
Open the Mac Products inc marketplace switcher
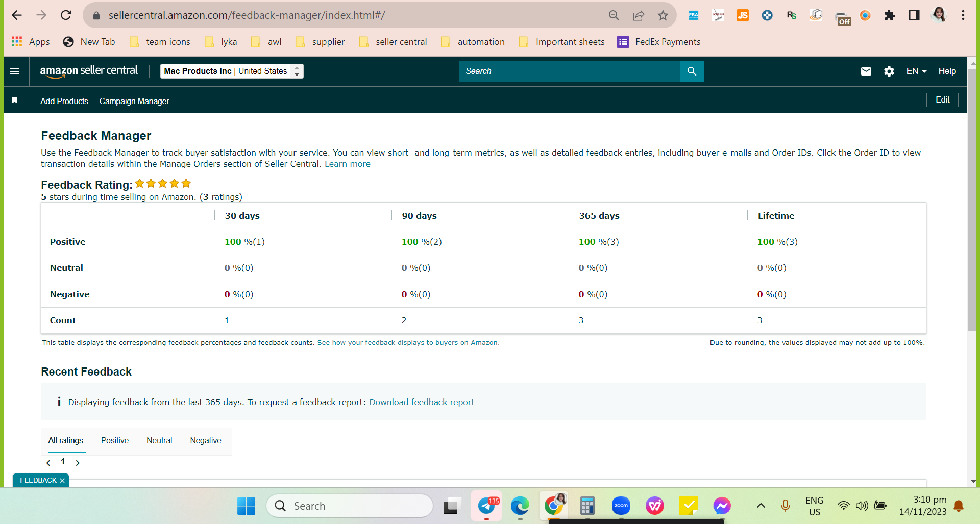[232, 71]
